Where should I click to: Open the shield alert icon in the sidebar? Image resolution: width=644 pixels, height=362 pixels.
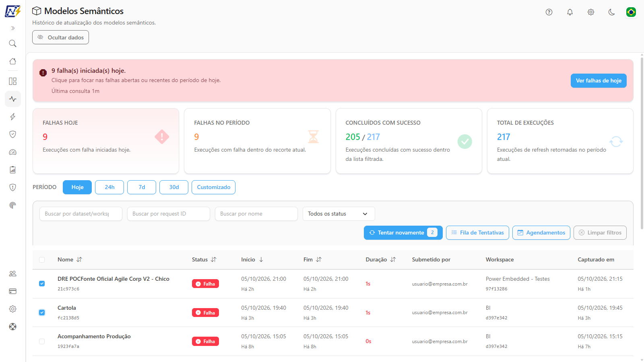[13, 187]
